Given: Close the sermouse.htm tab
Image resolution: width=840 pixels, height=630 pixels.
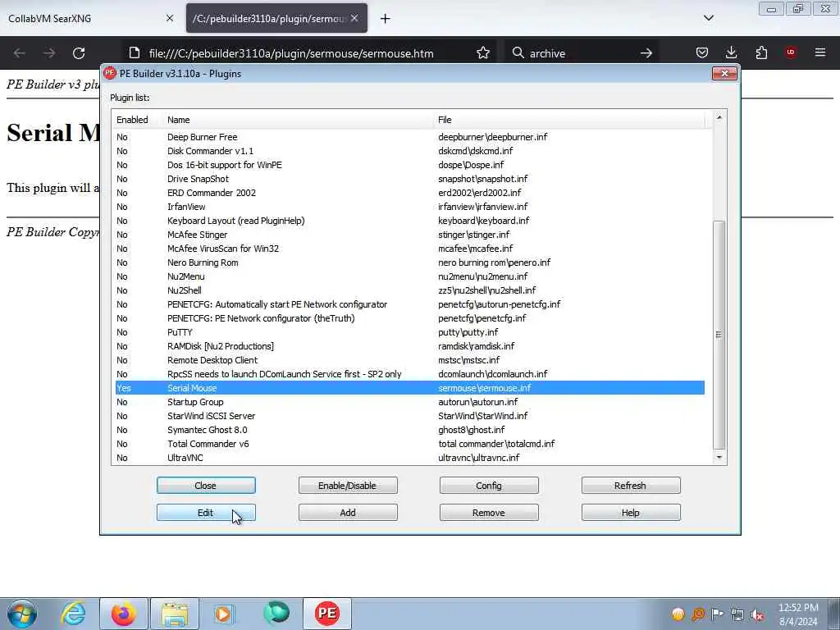Looking at the screenshot, I should click(x=354, y=18).
